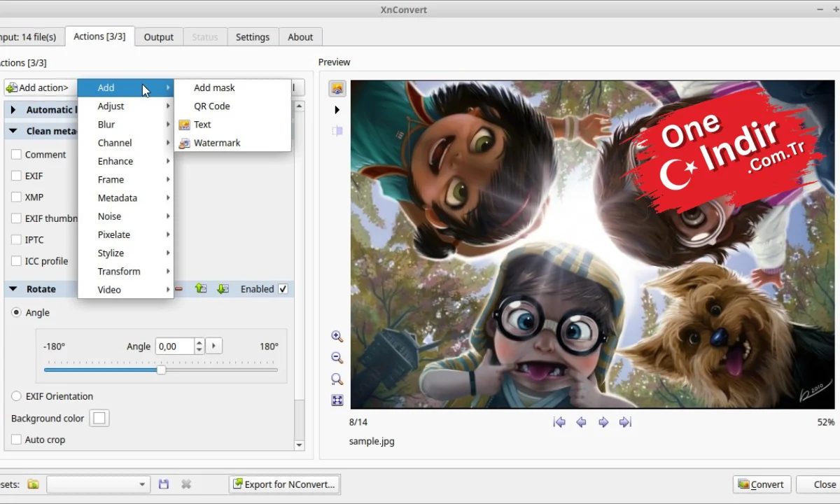This screenshot has width=840, height=504.
Task: Open the Background color swatch
Action: click(x=99, y=418)
